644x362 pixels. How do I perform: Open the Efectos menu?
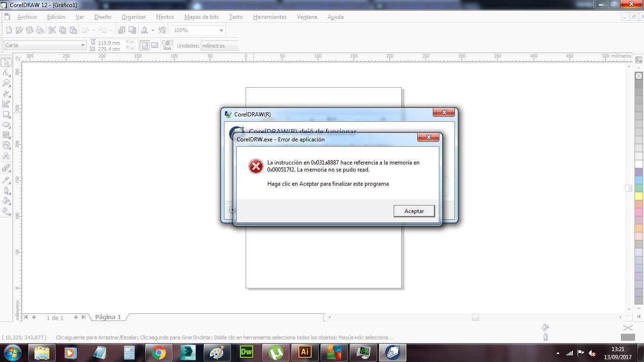pos(165,17)
